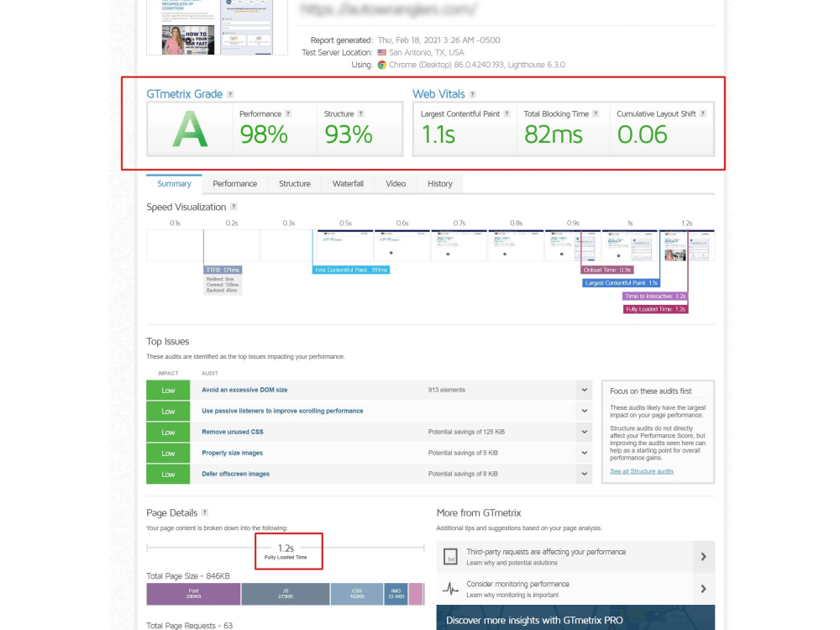
Task: Click the Low impact badge for DOM size
Action: pos(168,390)
